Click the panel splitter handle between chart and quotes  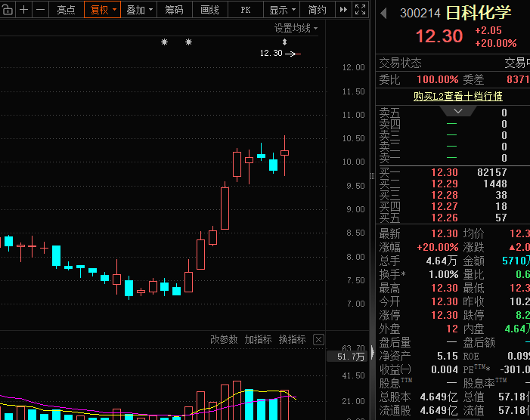point(372,176)
